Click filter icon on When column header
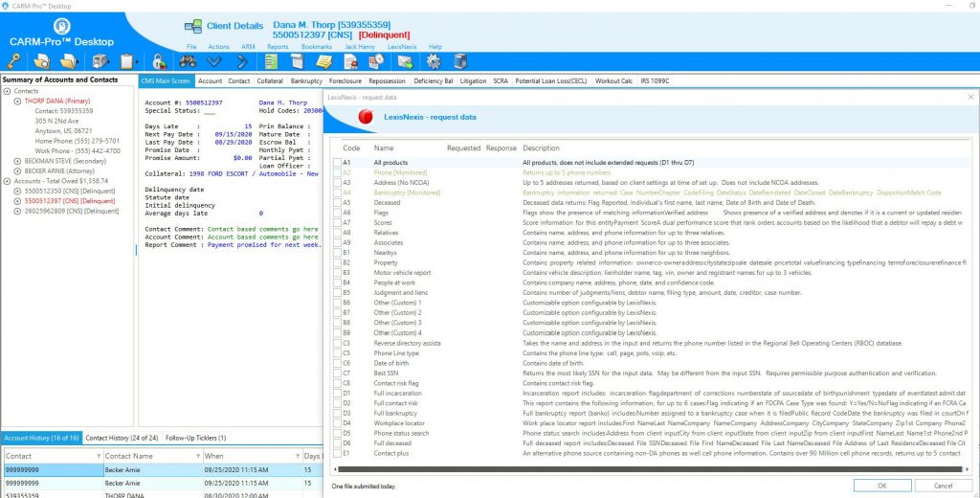This screenshot has height=498, width=980. coord(298,456)
